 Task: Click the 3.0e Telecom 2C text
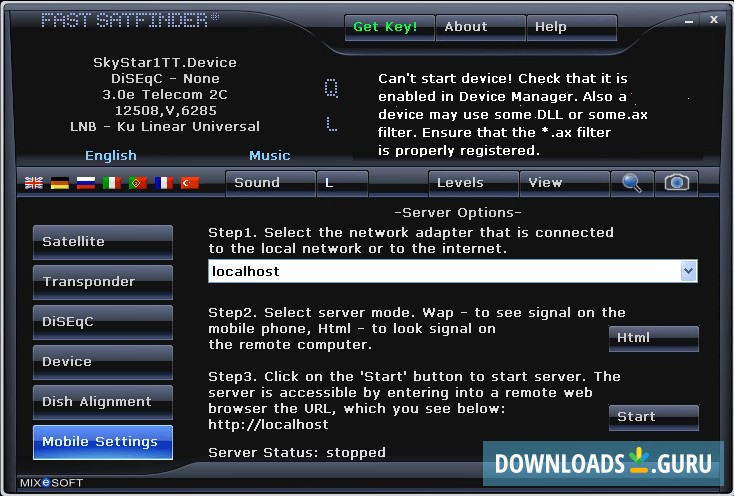[165, 95]
